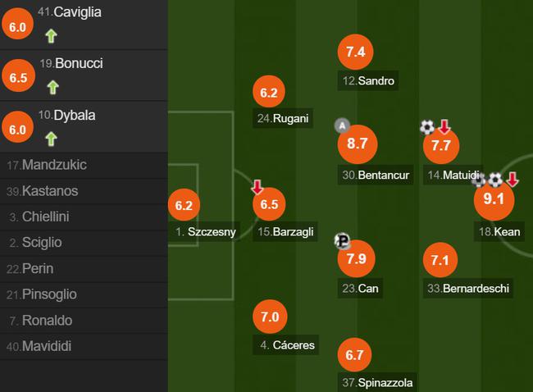Viewport: 533px width, 392px height.
Task: Click the green sub-in arrow under Caviglia
Action: 51,35
